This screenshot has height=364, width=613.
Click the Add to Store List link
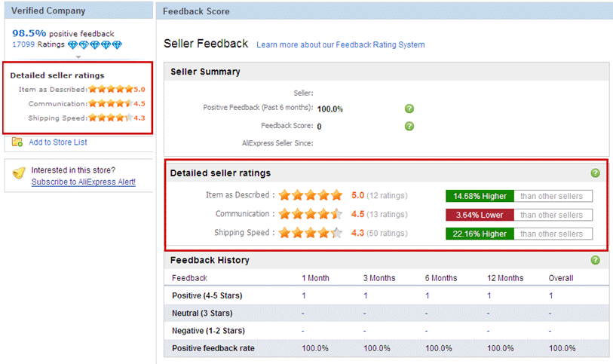(58, 142)
